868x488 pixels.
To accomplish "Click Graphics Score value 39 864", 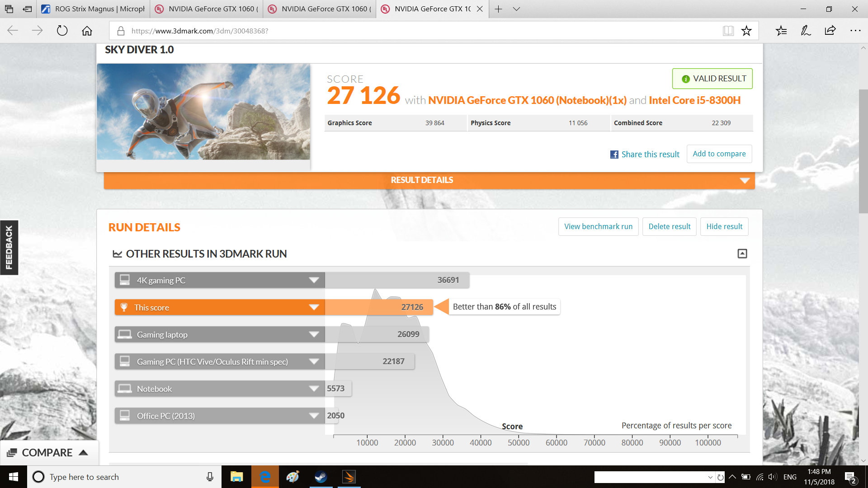I will pos(434,123).
